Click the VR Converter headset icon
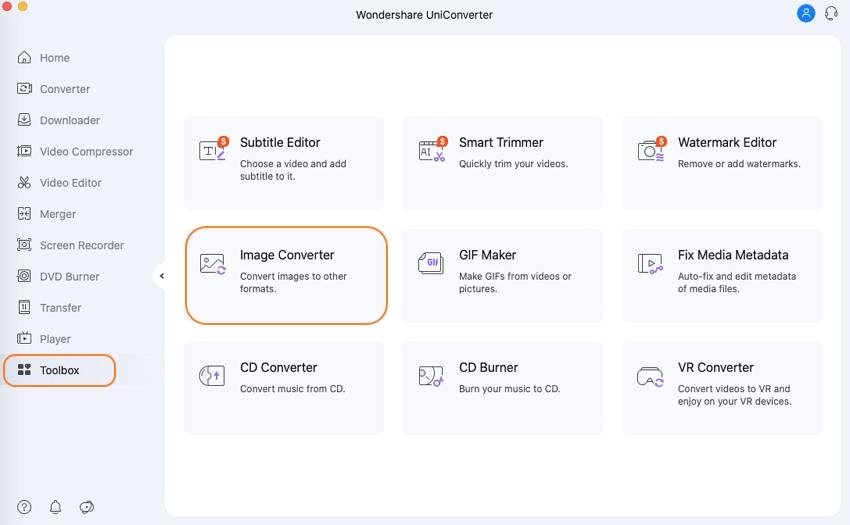Image resolution: width=850 pixels, height=525 pixels. (x=650, y=376)
